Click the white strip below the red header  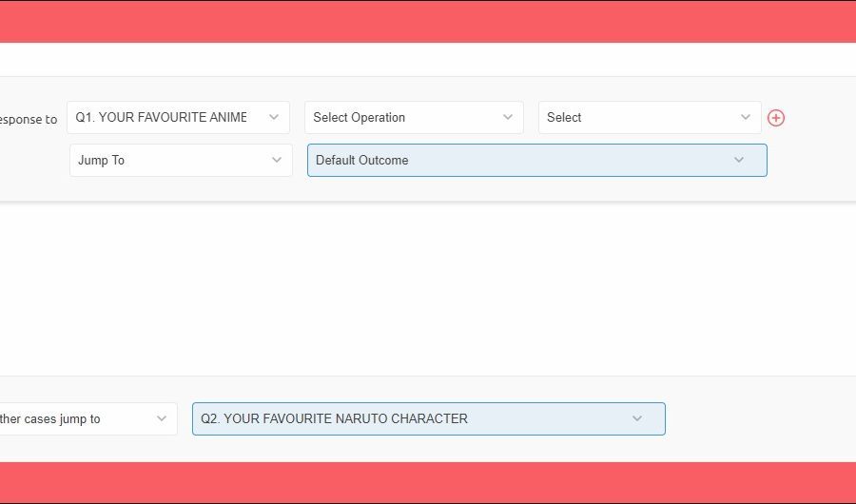pos(428,59)
